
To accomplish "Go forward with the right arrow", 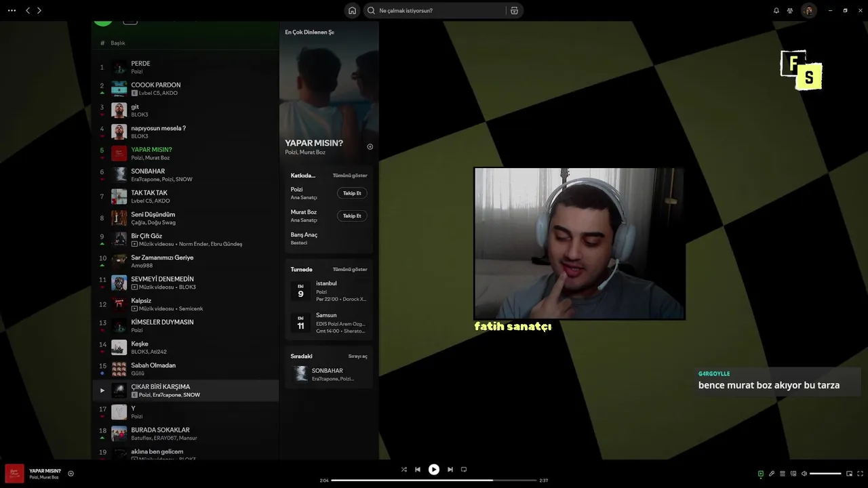I will coord(39,10).
